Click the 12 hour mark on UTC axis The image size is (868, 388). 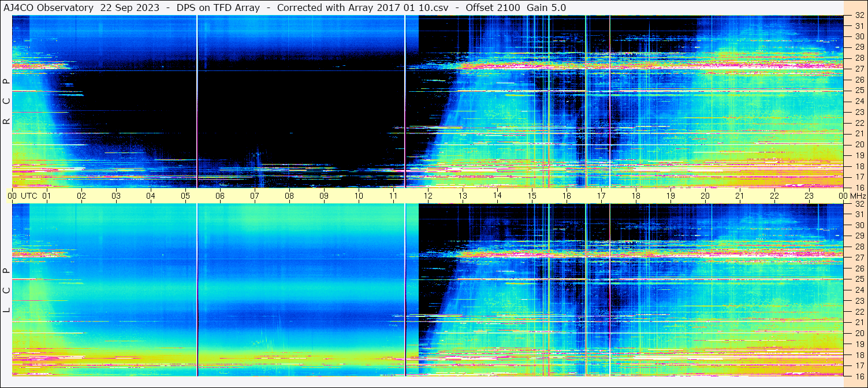click(x=428, y=196)
